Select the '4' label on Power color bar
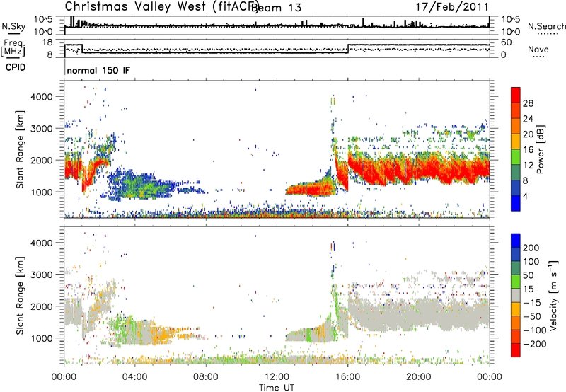This screenshot has width=566, height=392. (x=525, y=196)
